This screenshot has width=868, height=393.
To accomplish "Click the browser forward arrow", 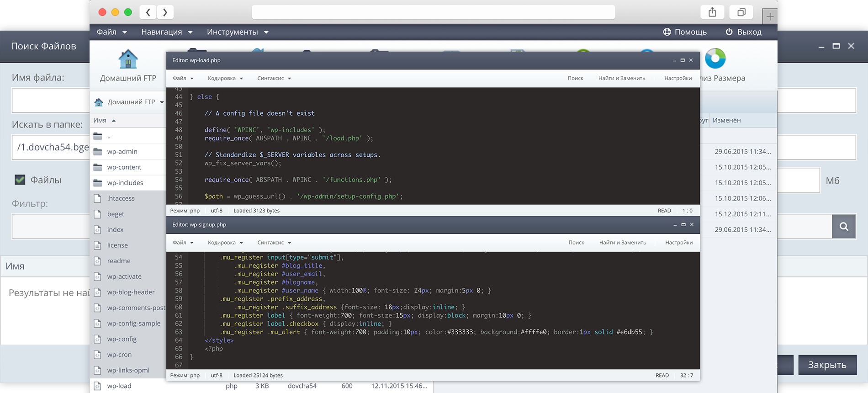I will pyautogui.click(x=165, y=12).
